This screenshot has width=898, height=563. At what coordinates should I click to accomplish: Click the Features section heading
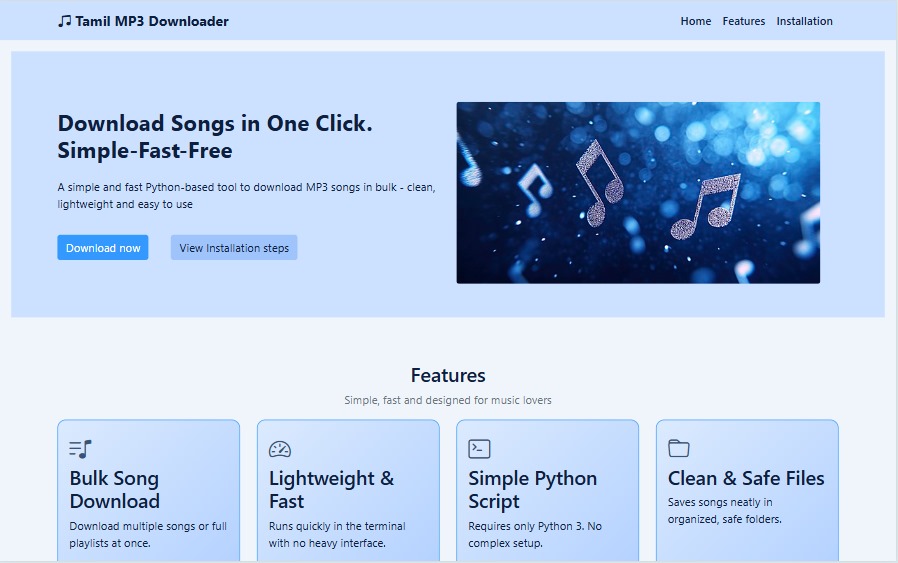point(448,375)
